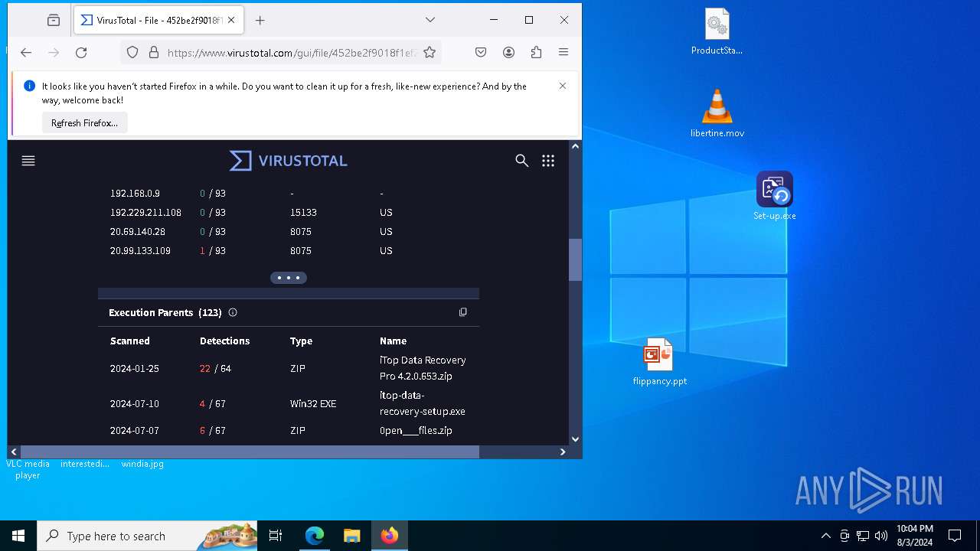Switch to Firefox on the taskbar
The image size is (980, 551).
(x=390, y=536)
